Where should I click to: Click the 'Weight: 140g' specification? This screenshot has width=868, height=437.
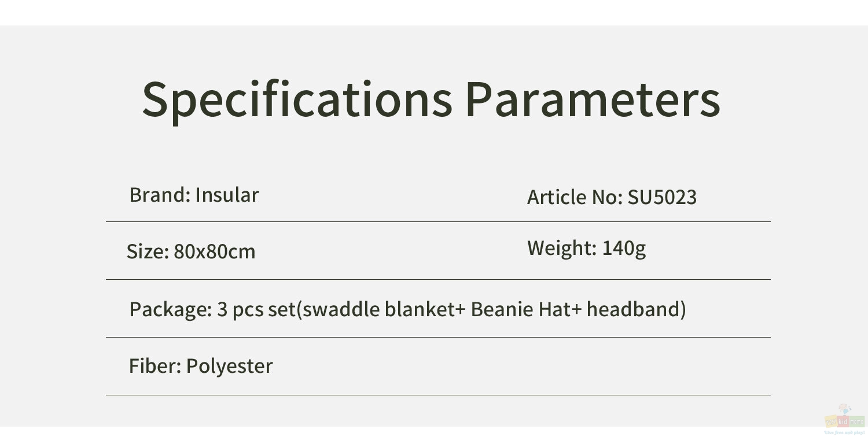(586, 249)
